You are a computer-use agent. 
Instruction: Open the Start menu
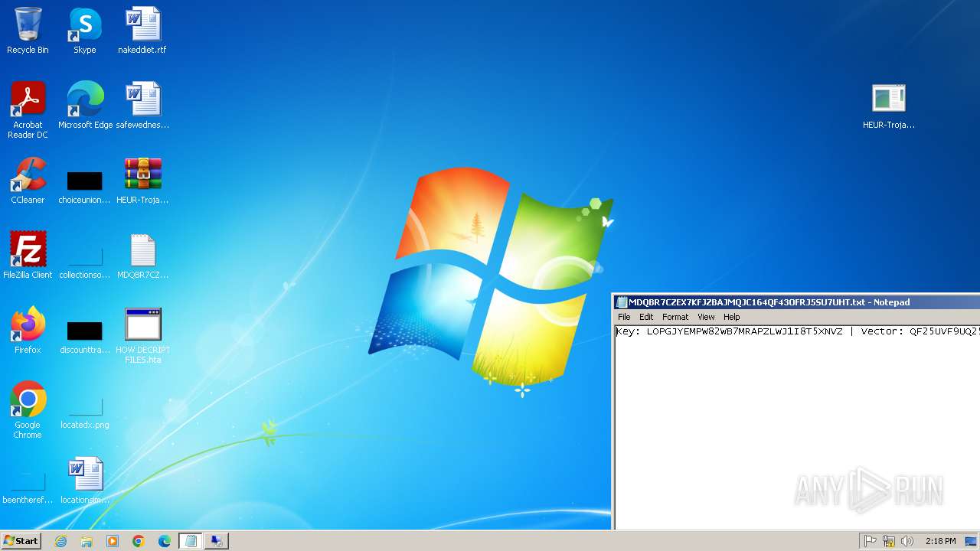point(21,541)
